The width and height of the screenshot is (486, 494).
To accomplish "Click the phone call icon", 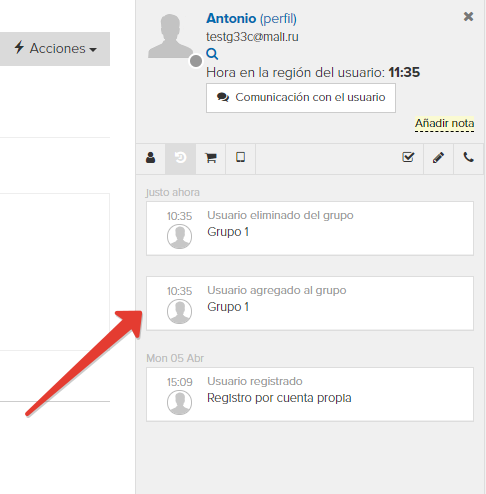I will (x=468, y=157).
